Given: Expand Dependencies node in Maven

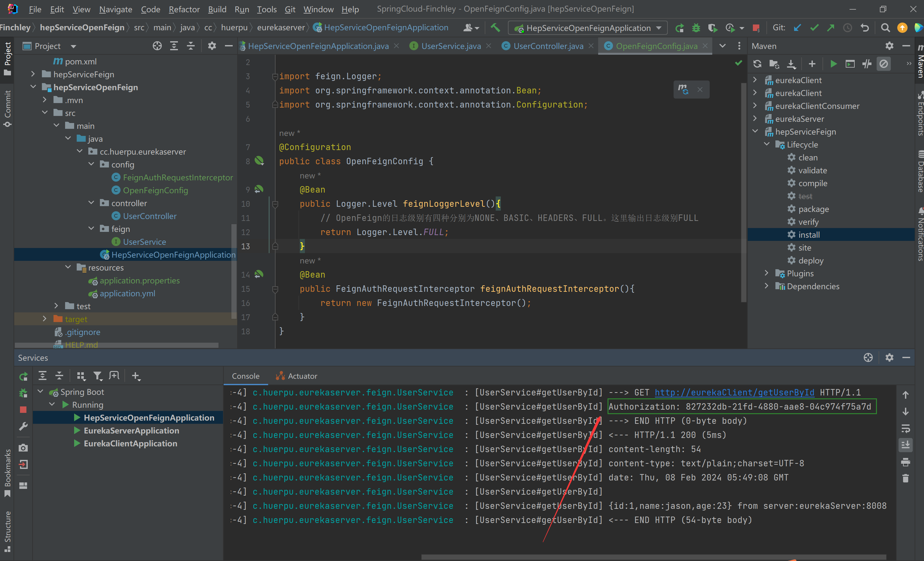Looking at the screenshot, I should click(767, 286).
